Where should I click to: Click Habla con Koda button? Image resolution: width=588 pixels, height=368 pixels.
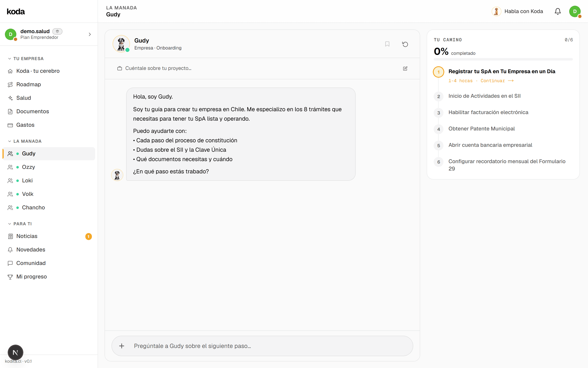tap(517, 11)
